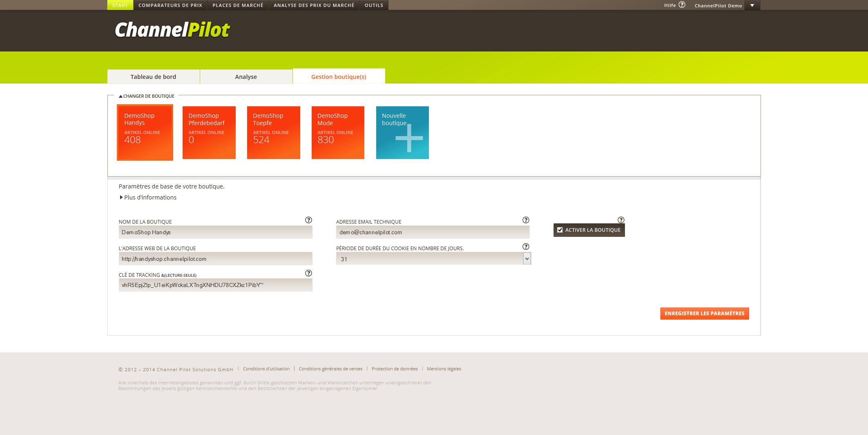Viewport: 868px width, 435px height.
Task: Click help icon for Adresse email technique
Action: pyautogui.click(x=526, y=220)
